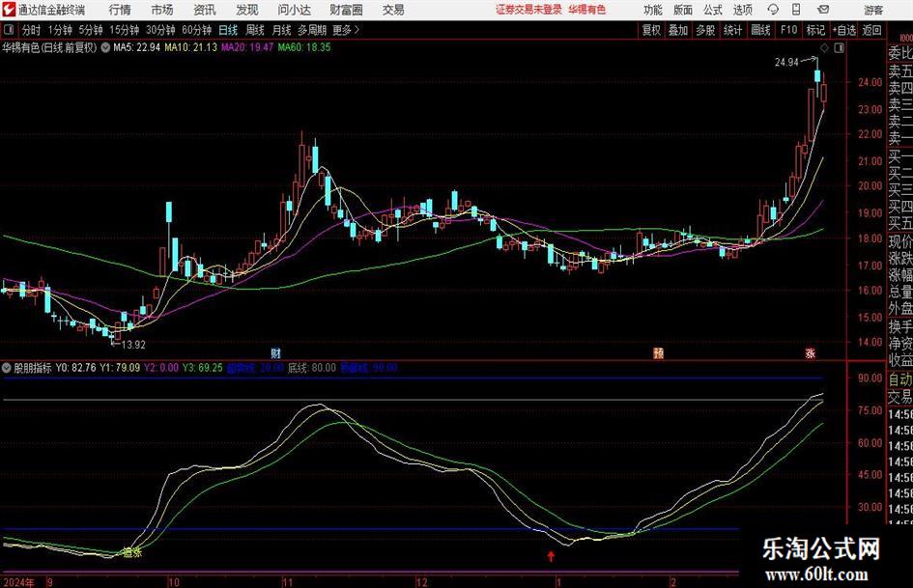
Task: Expand the 股朋指标 indicator panel options
Action: pos(7,368)
